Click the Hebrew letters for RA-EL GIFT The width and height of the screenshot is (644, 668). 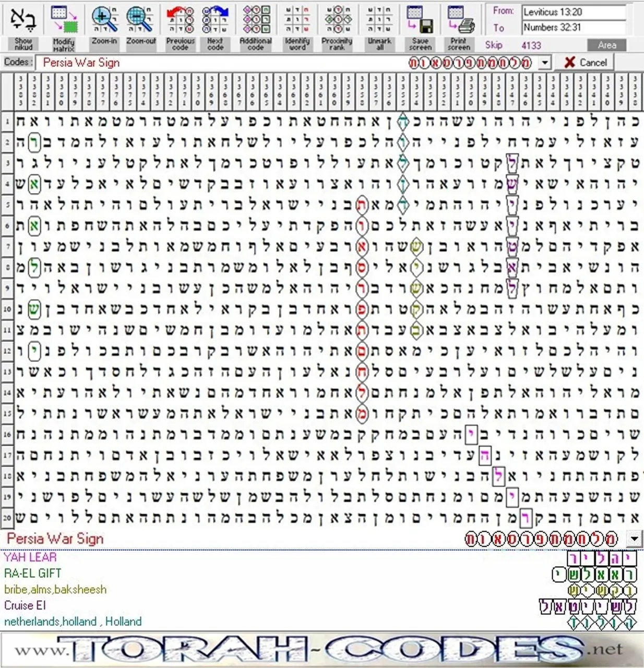[594, 575]
